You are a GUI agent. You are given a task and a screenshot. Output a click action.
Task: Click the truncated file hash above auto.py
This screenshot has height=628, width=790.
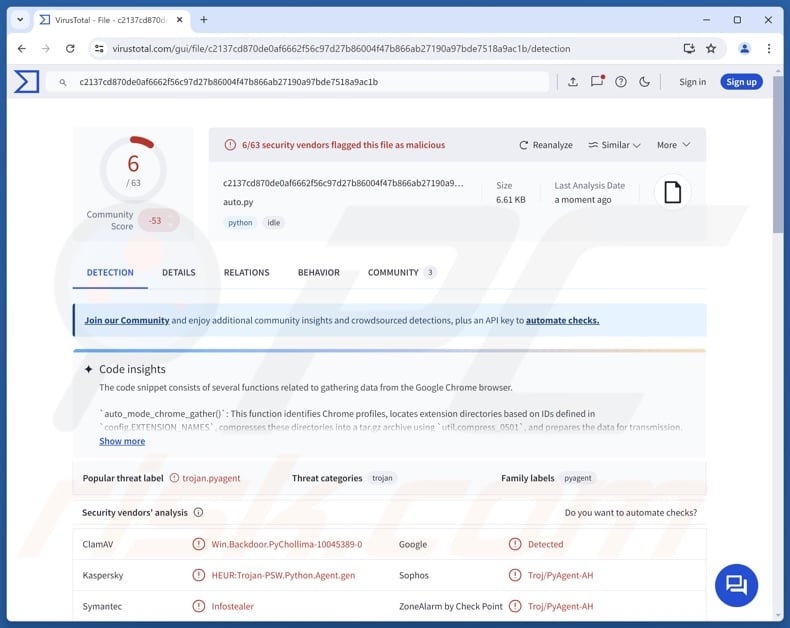tap(343, 183)
